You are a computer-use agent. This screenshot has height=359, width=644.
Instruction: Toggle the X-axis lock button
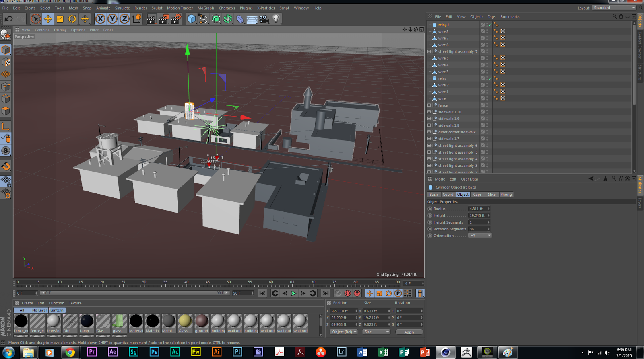[x=100, y=19]
